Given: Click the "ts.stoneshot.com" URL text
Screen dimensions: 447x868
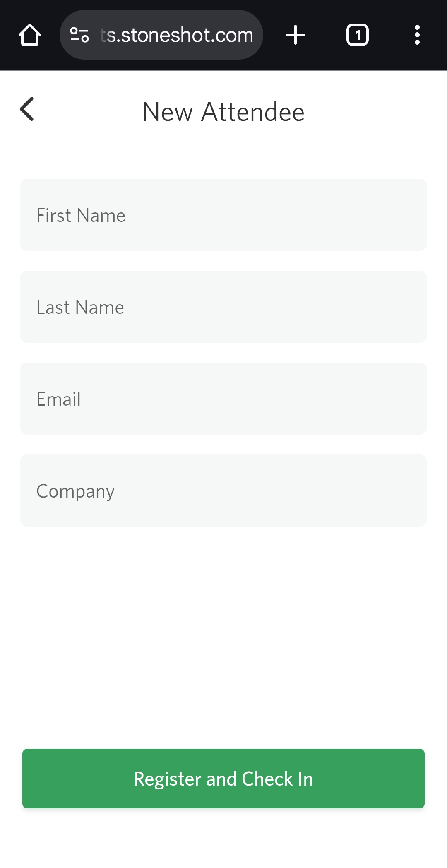Looking at the screenshot, I should point(177,35).
